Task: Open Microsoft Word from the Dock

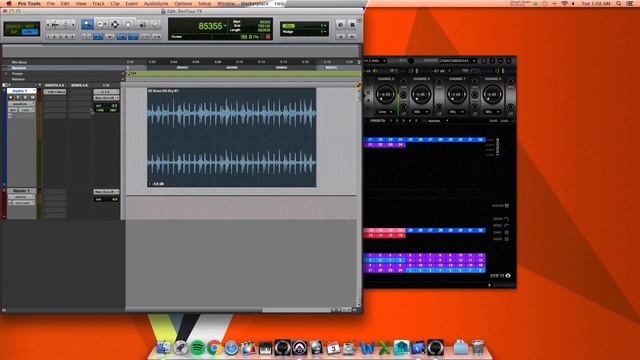Action: (x=367, y=348)
